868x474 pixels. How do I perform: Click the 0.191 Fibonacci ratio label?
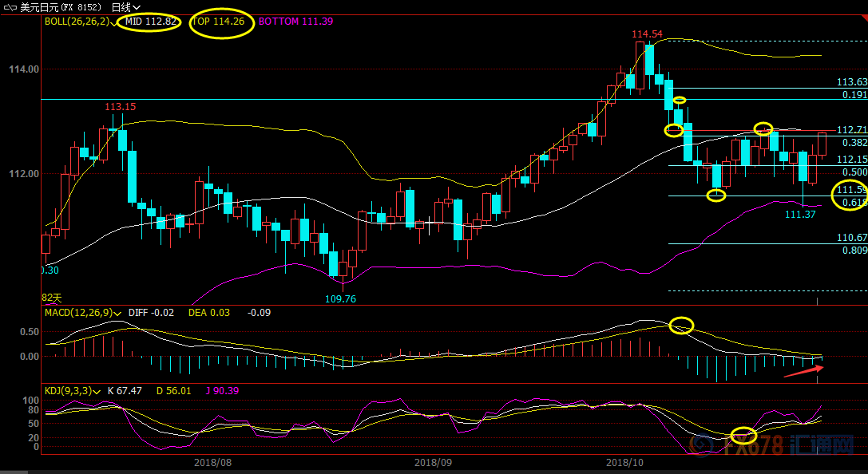854,95
